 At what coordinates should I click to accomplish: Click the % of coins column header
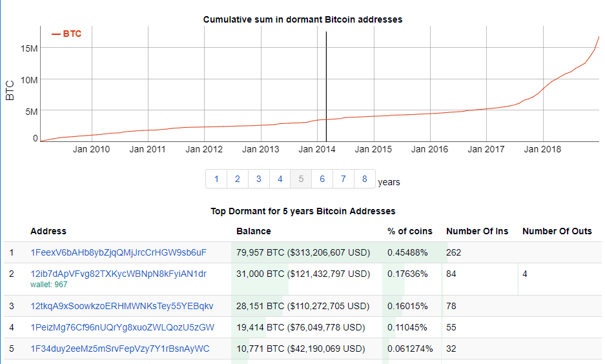tap(410, 231)
